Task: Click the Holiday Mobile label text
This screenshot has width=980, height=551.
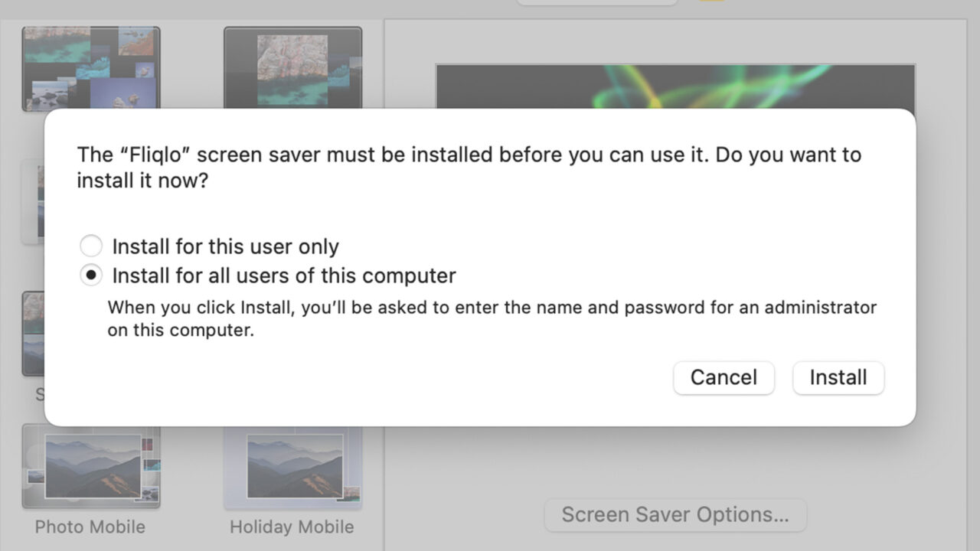Action: point(292,527)
